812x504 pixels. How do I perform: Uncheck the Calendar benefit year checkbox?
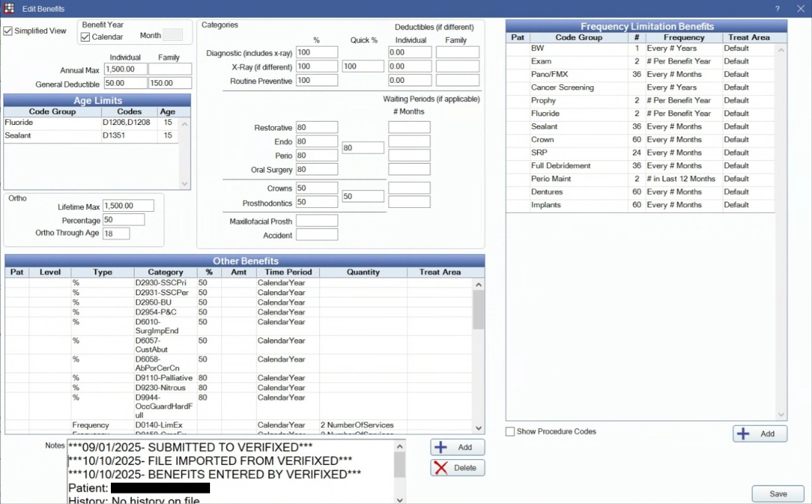coord(86,37)
